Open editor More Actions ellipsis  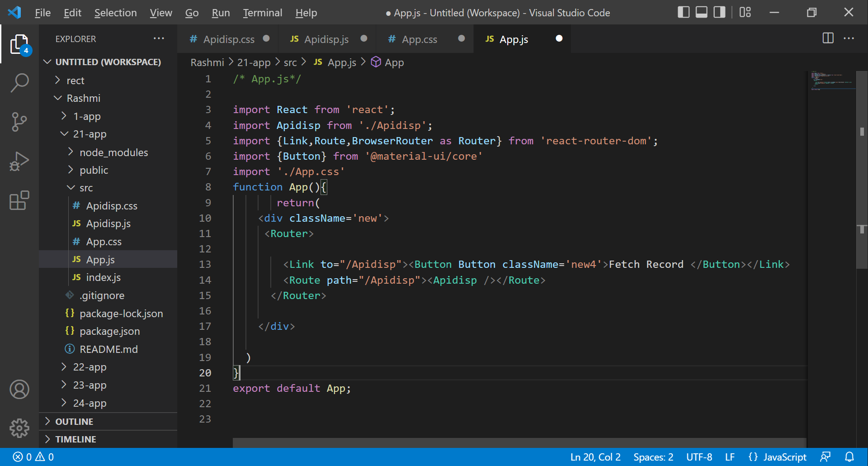[849, 38]
